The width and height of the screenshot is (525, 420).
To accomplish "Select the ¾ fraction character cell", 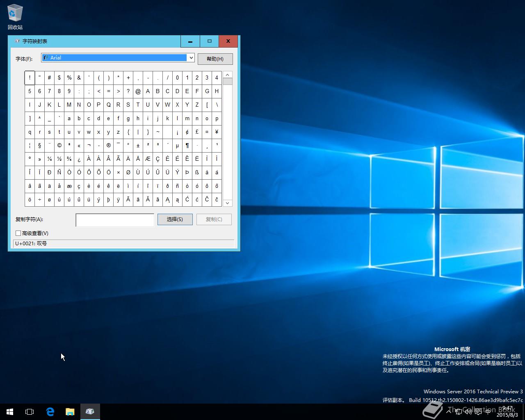I will [x=69, y=159].
